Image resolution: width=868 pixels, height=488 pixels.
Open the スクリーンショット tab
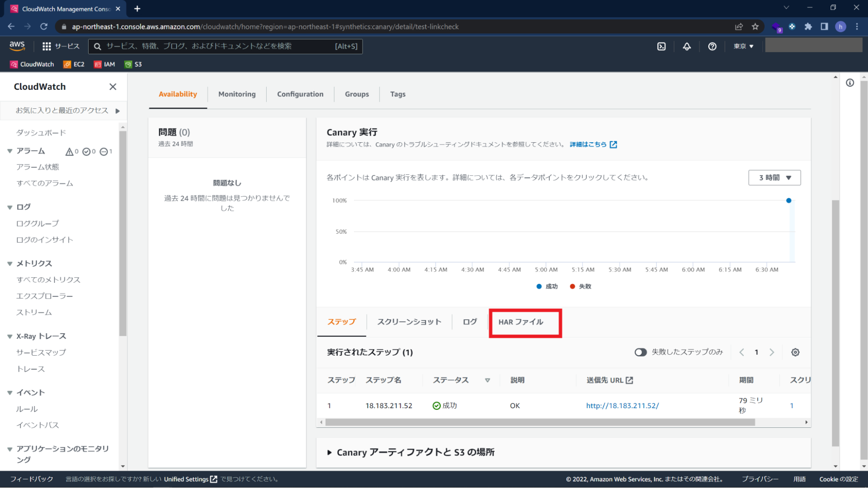pyautogui.click(x=409, y=322)
